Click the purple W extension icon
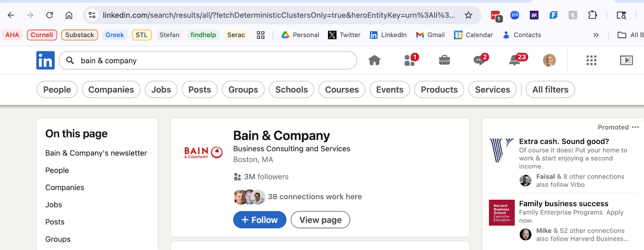Screen dimensions: 644x250 point(534,15)
